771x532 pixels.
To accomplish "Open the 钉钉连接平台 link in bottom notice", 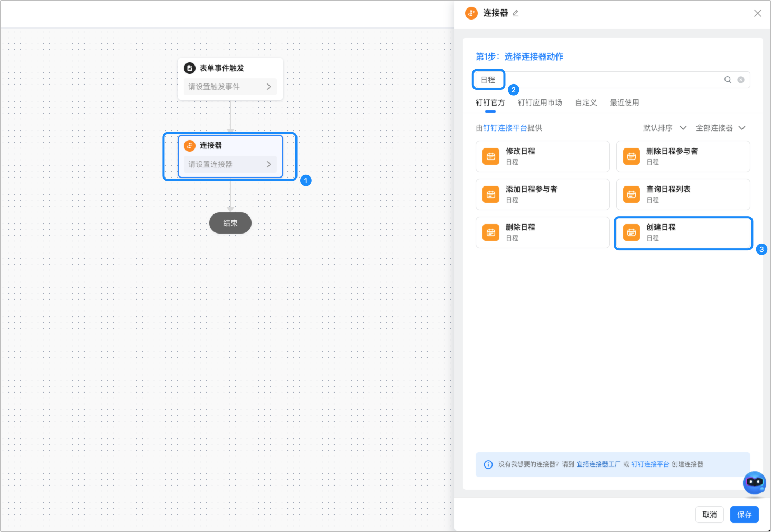I will pos(650,464).
